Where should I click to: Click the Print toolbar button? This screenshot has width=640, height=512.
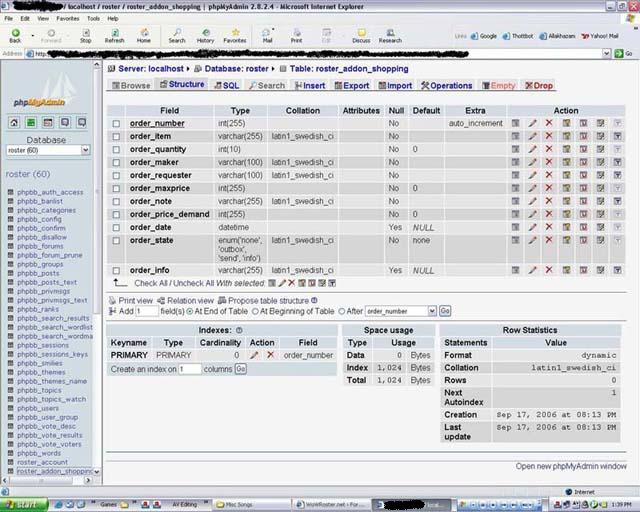297,36
